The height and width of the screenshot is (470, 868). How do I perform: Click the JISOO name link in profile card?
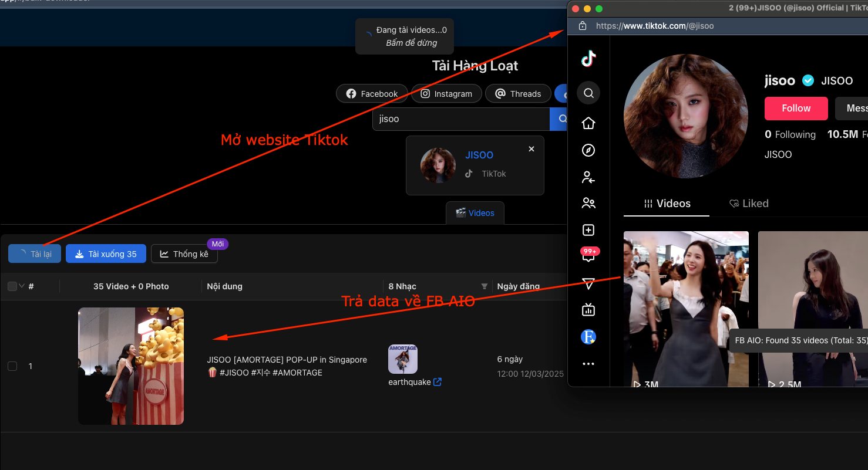(479, 155)
